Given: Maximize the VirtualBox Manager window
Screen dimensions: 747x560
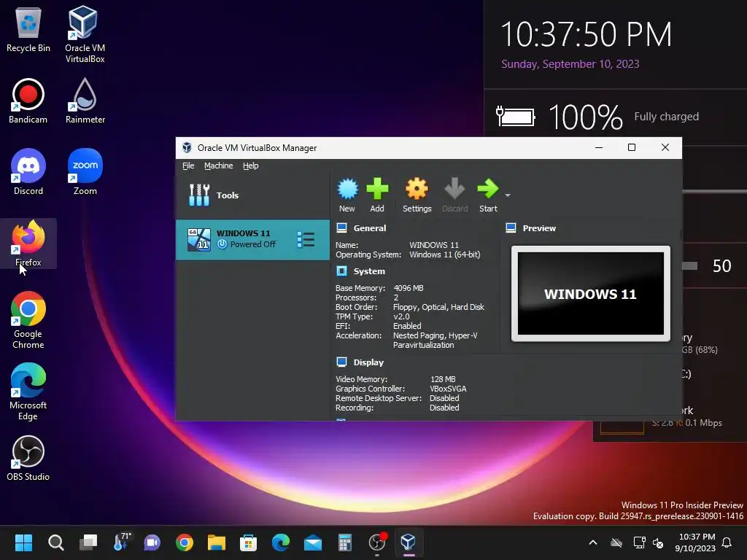Looking at the screenshot, I should 632,147.
